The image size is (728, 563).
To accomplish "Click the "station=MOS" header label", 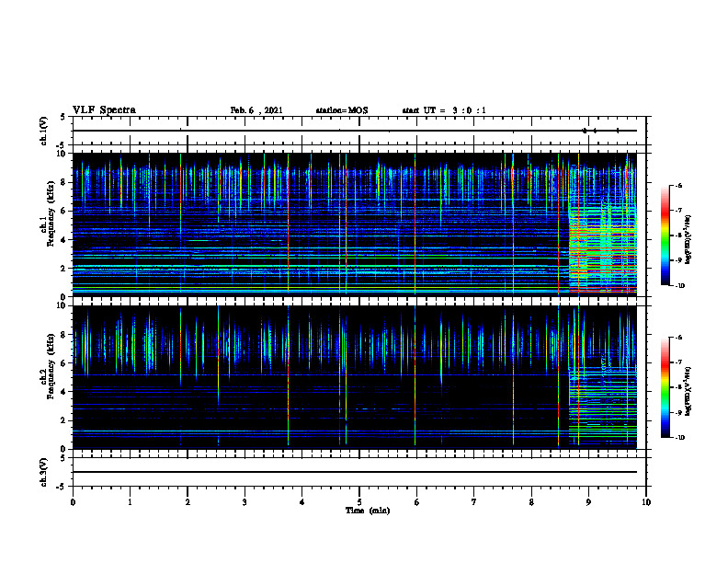I will pyautogui.click(x=342, y=110).
